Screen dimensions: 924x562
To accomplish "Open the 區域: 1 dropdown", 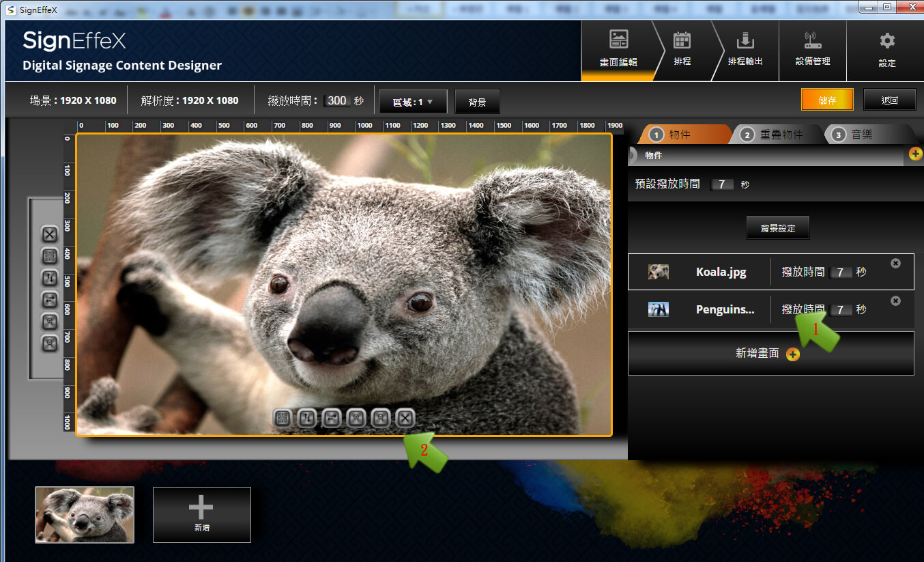I will click(413, 102).
